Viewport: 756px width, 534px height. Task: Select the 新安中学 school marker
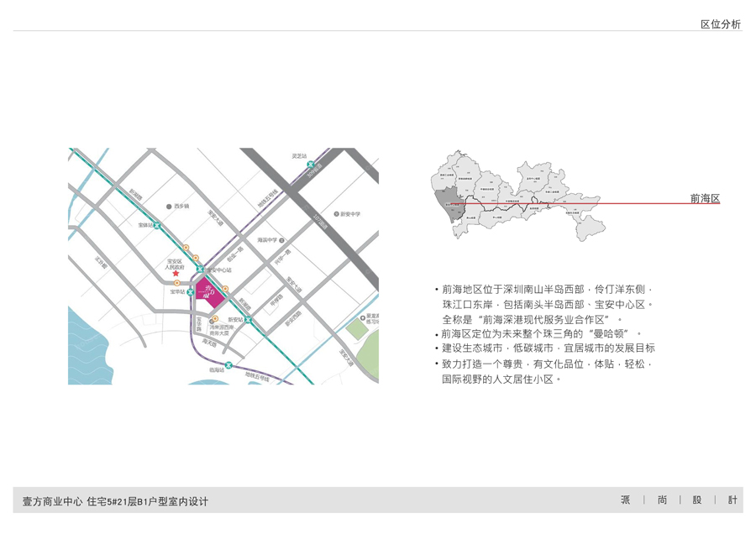click(x=335, y=214)
